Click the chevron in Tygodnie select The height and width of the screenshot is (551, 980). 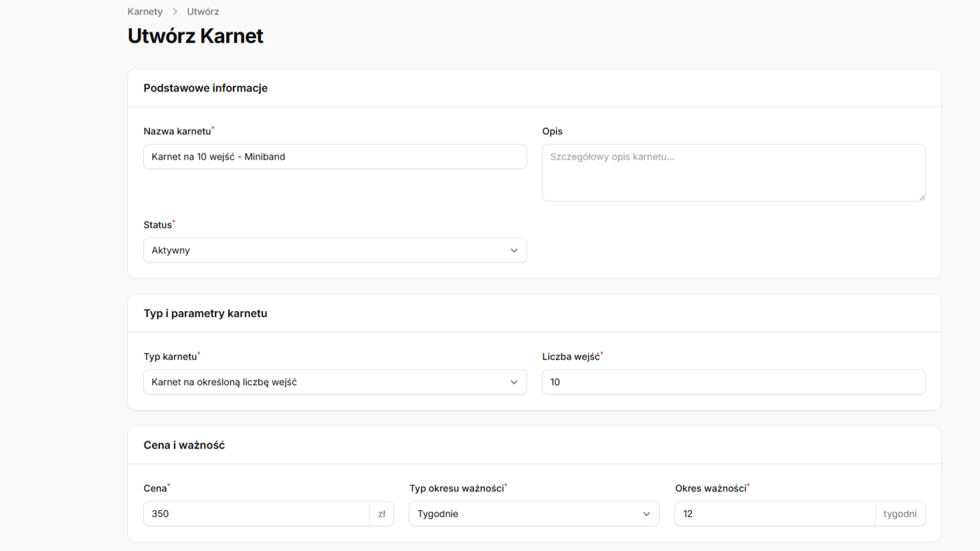[646, 514]
